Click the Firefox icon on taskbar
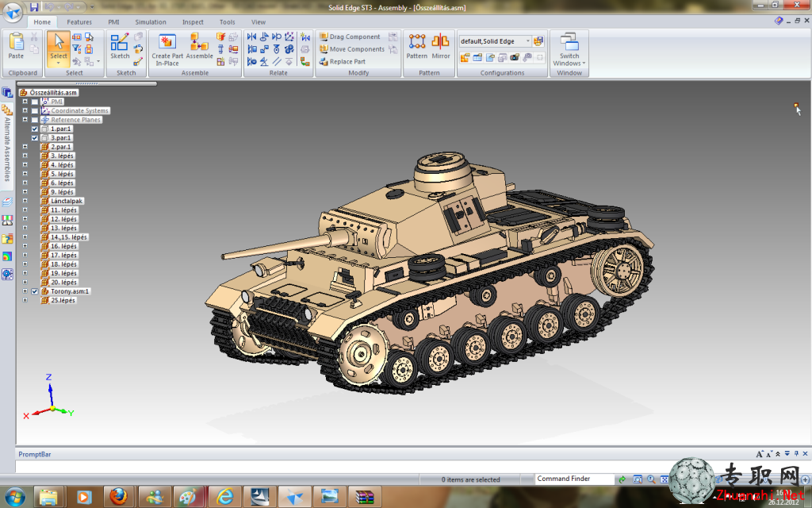Viewport: 812px width, 508px height. [x=119, y=497]
